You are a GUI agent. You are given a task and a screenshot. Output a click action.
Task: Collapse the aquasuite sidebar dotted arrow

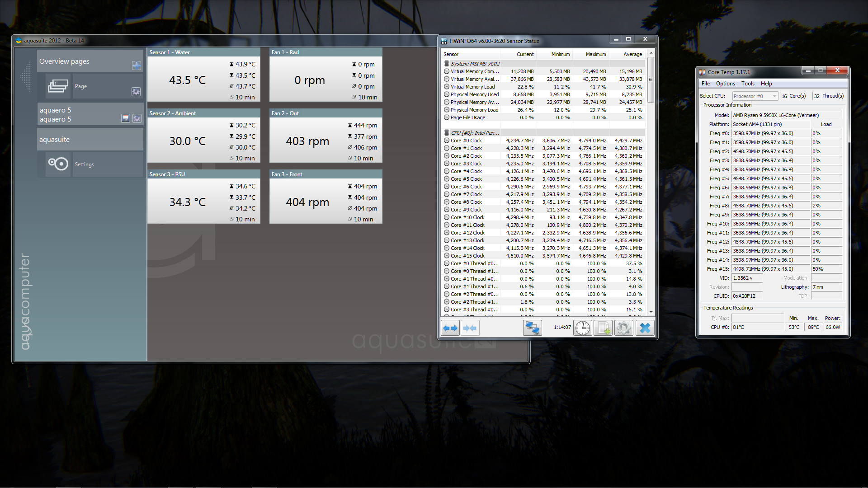click(26, 77)
